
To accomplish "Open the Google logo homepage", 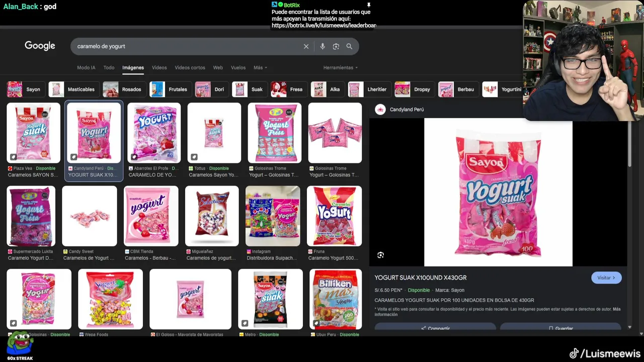I will point(40,46).
